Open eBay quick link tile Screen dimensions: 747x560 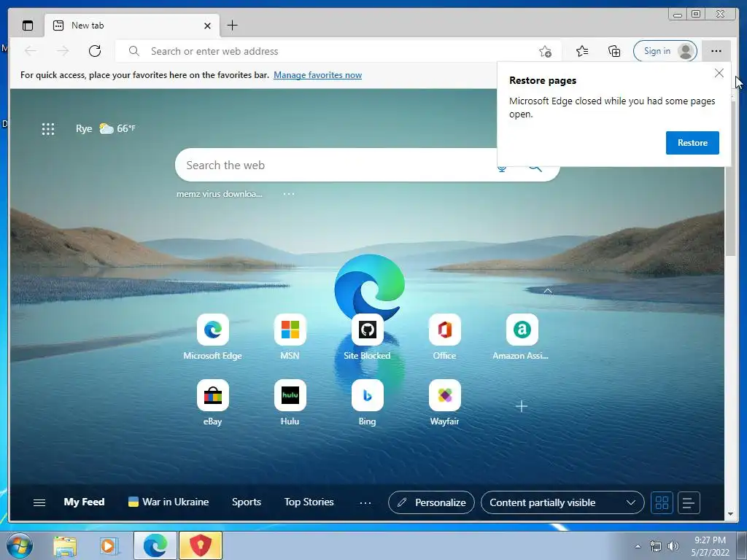212,402
